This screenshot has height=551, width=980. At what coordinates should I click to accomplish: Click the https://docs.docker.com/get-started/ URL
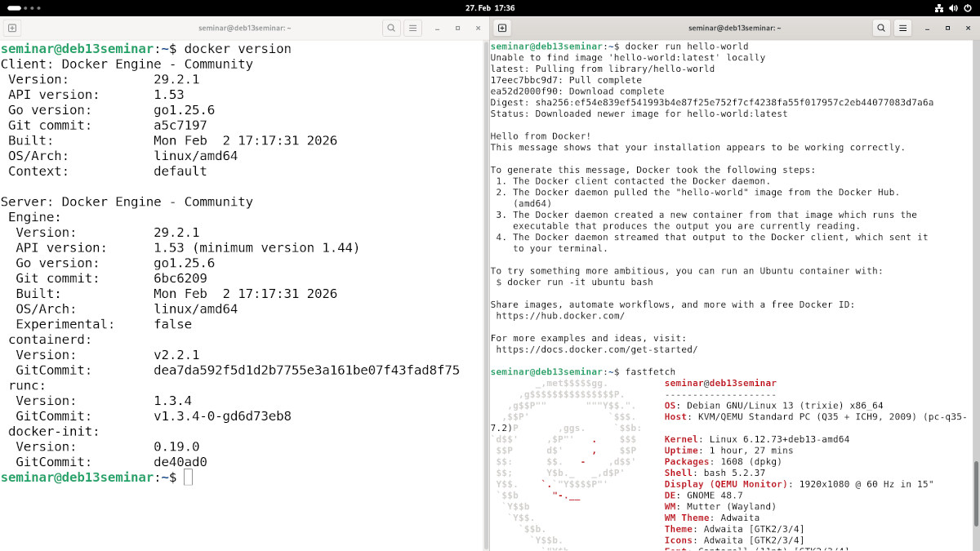[597, 349]
